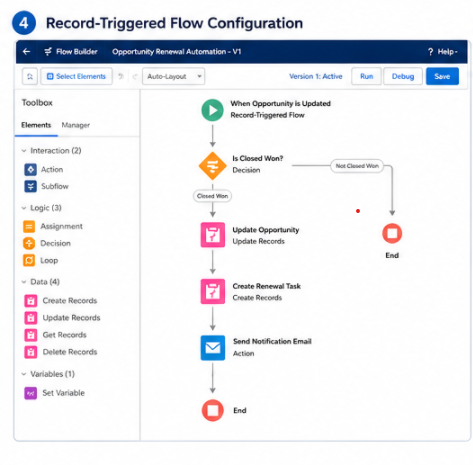Select the Assignment element icon
Image resolution: width=473 pixels, height=465 pixels.
(29, 227)
